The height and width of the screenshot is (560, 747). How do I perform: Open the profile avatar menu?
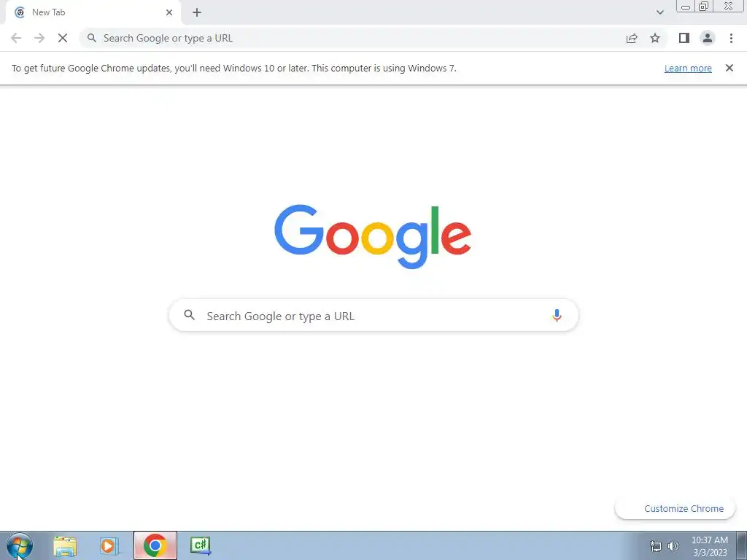coord(708,38)
